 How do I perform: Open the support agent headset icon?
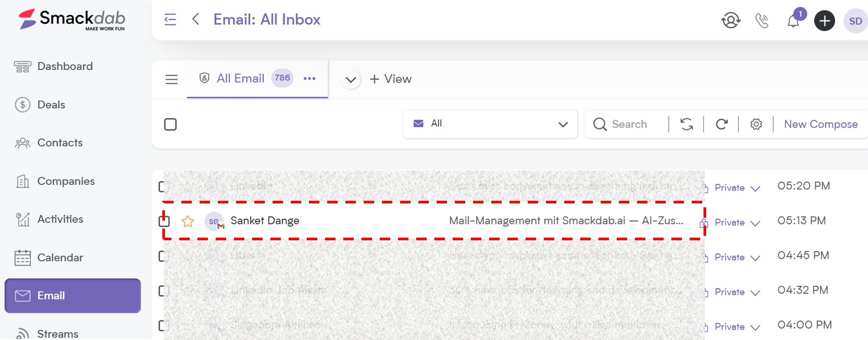pyautogui.click(x=731, y=20)
